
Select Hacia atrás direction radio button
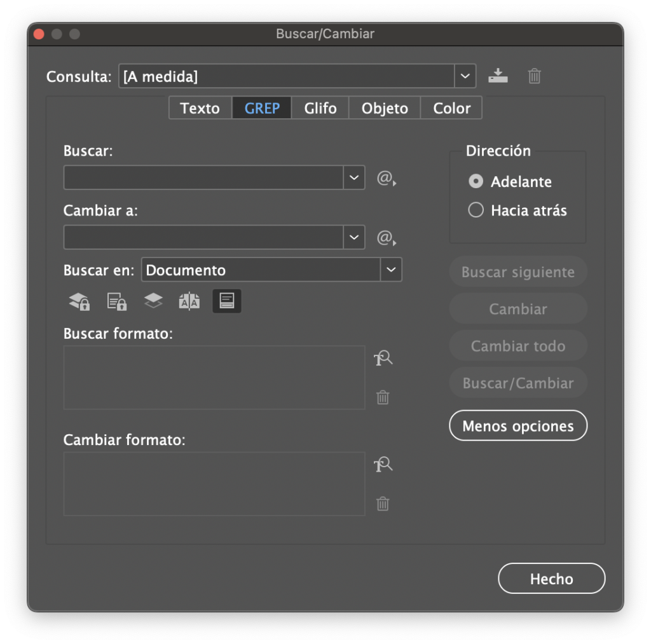[x=476, y=210]
